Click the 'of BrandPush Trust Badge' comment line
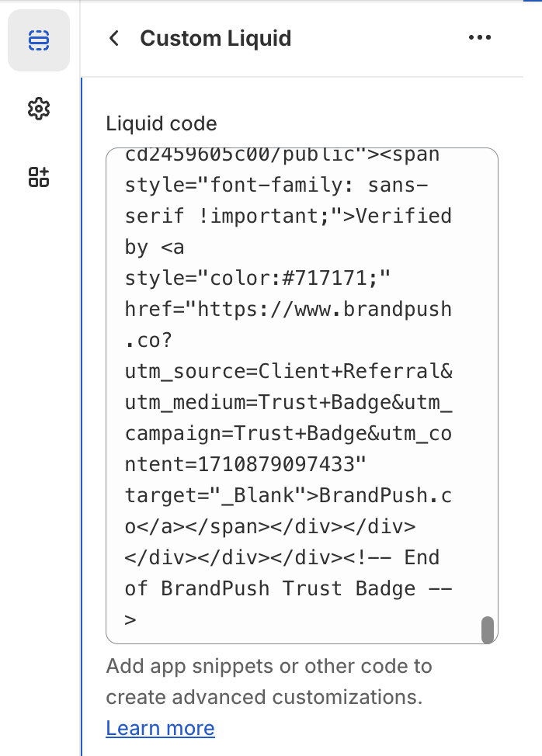Viewport: 542px width, 756px height. pyautogui.click(x=288, y=588)
